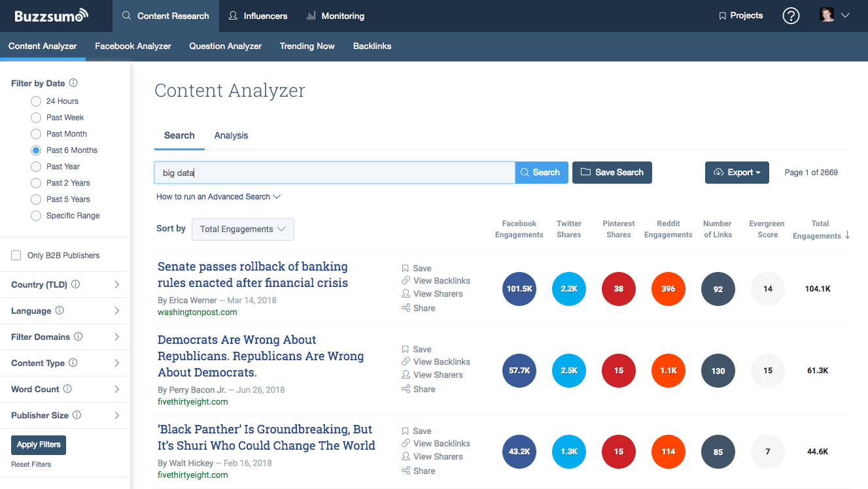Expand the Country (TLD) filter
Image resolution: width=868 pixels, height=489 pixels.
click(65, 284)
